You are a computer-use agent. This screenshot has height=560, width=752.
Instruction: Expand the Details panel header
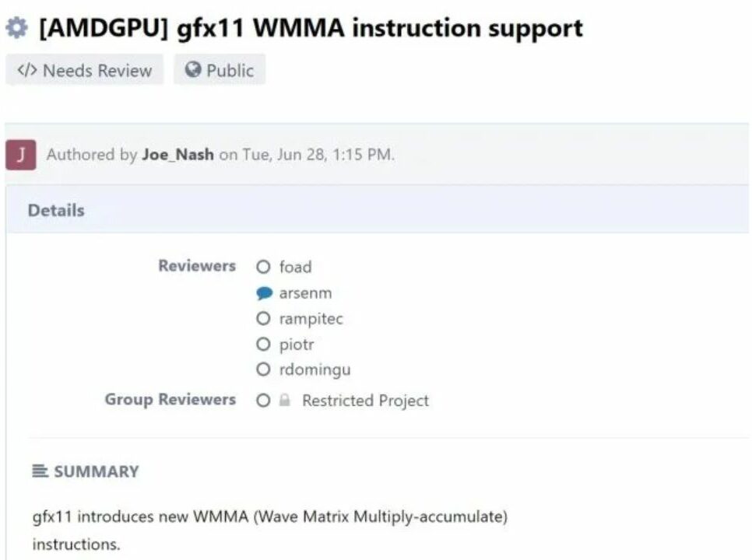point(56,210)
